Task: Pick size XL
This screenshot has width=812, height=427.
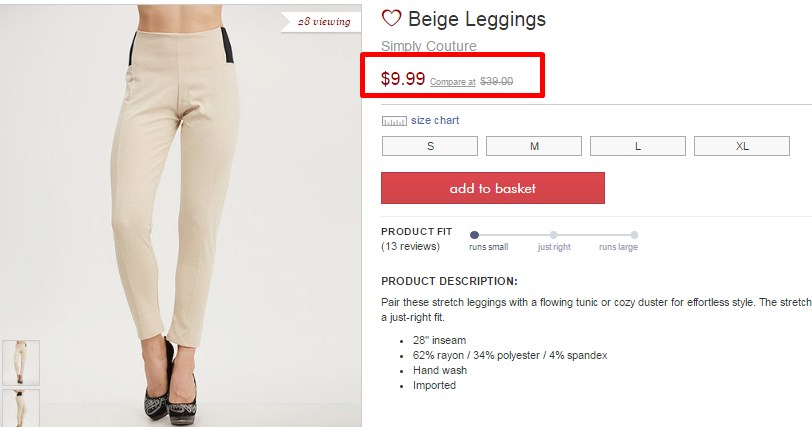Action: (742, 146)
